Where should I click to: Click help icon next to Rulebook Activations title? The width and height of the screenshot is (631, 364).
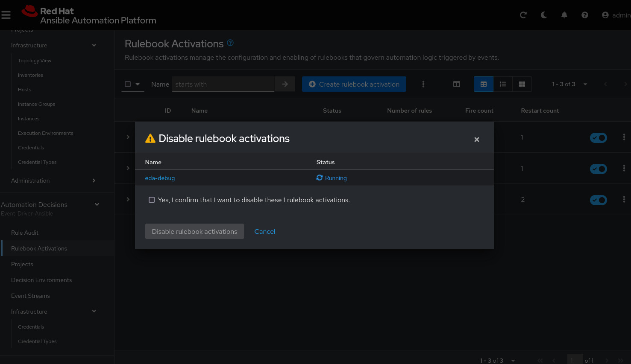click(230, 43)
